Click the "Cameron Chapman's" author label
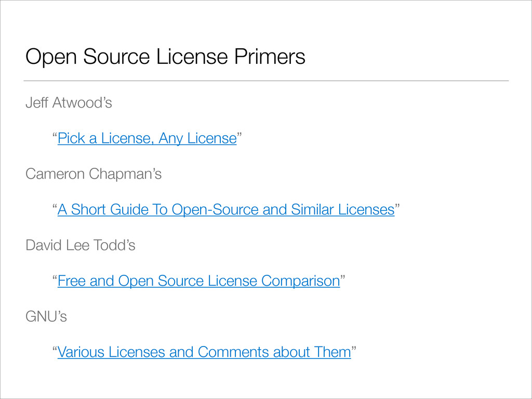Screen dimensions: 532x399 (94, 175)
